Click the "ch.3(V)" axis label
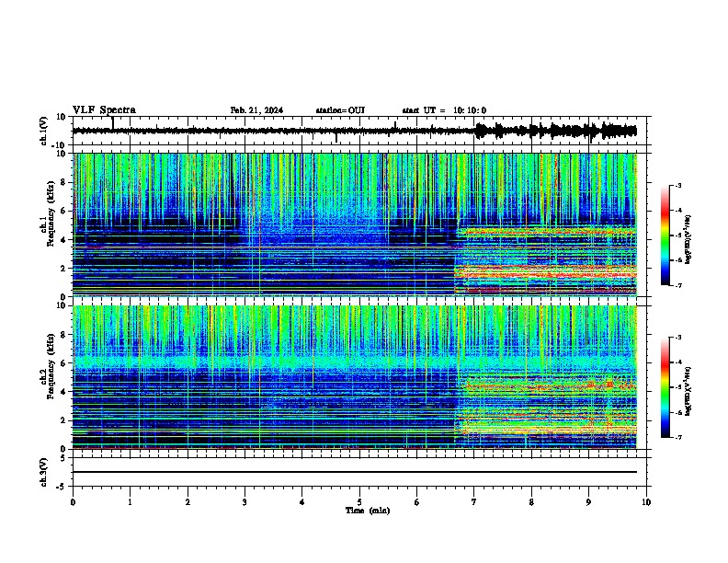The height and width of the screenshot is (563, 728). click(45, 472)
